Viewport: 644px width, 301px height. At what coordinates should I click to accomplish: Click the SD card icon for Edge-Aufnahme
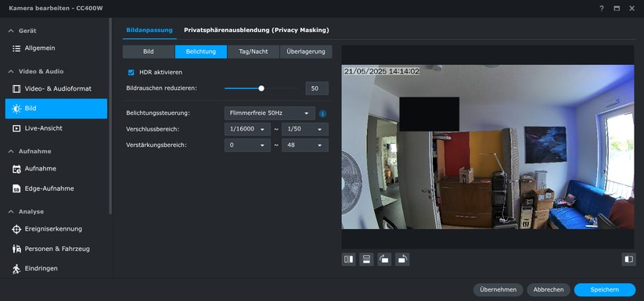[x=16, y=188]
